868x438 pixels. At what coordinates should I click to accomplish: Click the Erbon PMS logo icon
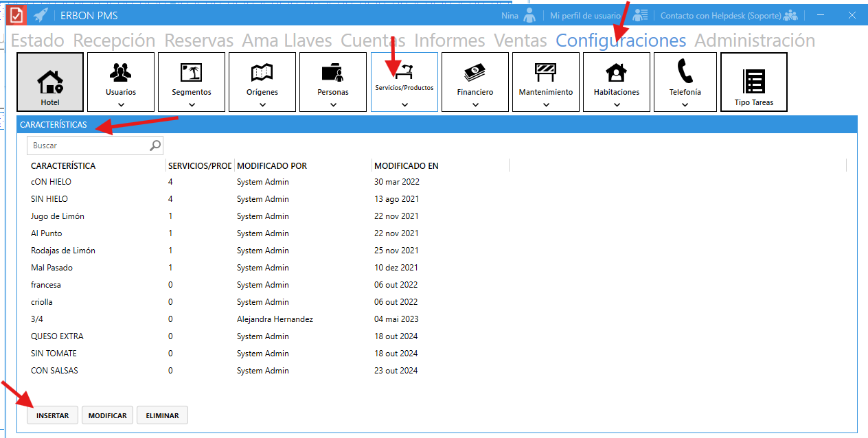16,15
